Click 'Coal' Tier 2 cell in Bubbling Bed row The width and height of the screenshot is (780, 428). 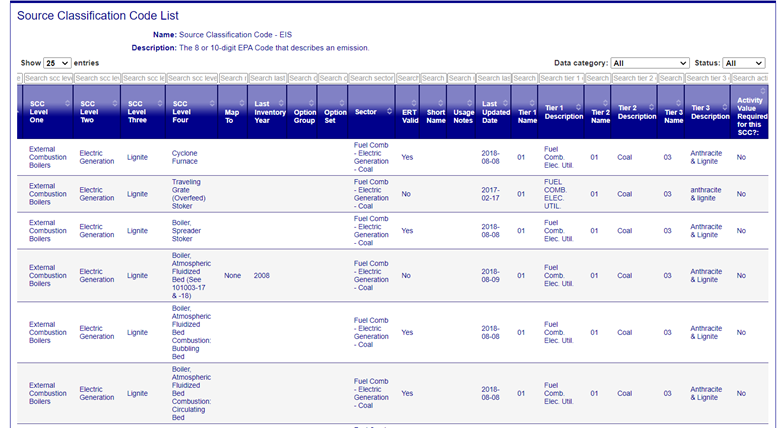click(x=624, y=332)
